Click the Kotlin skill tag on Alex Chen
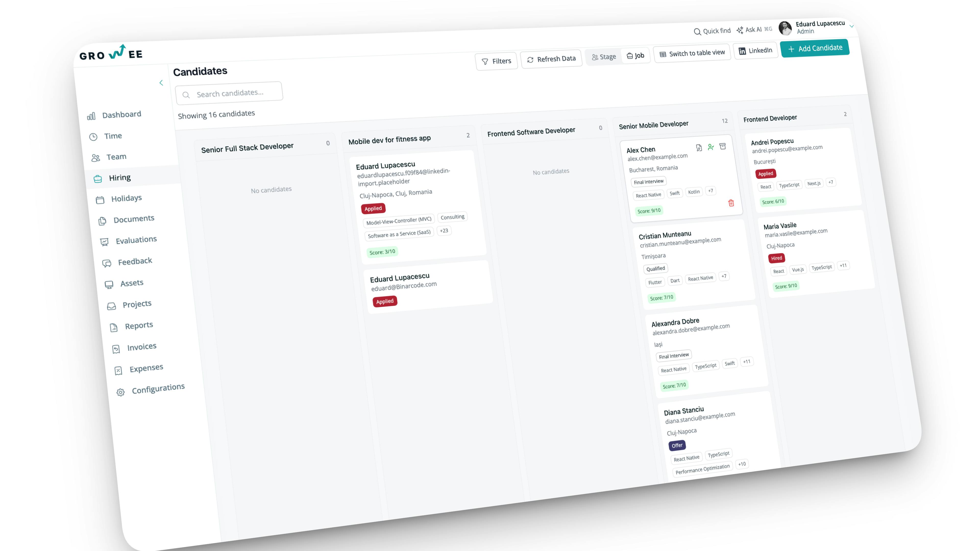Image resolution: width=980 pixels, height=551 pixels. [694, 192]
